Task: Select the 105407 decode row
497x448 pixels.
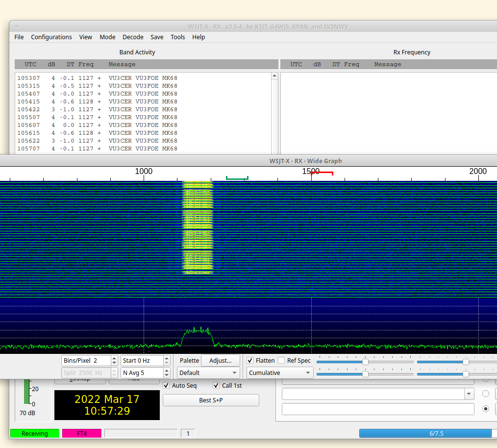Action: click(98, 94)
